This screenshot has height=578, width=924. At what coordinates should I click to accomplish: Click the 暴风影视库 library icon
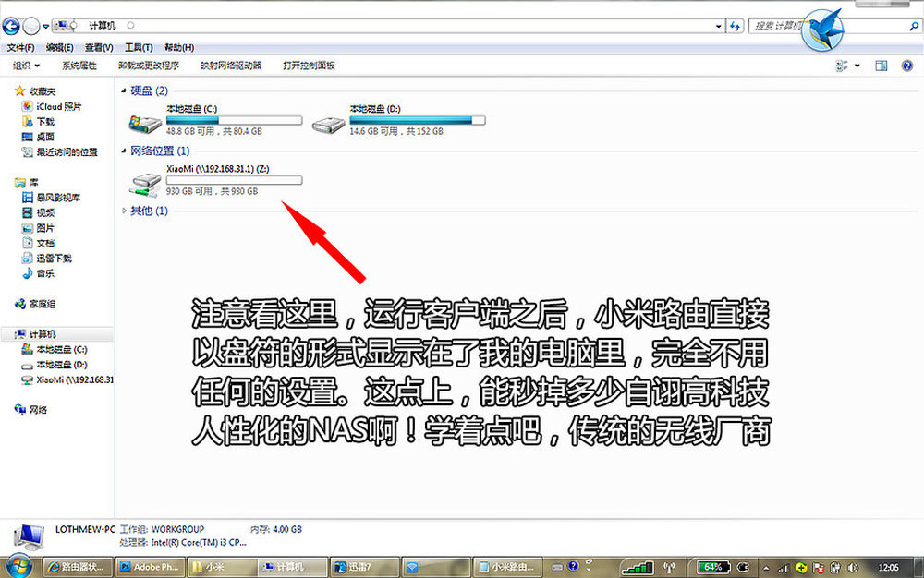[27, 198]
